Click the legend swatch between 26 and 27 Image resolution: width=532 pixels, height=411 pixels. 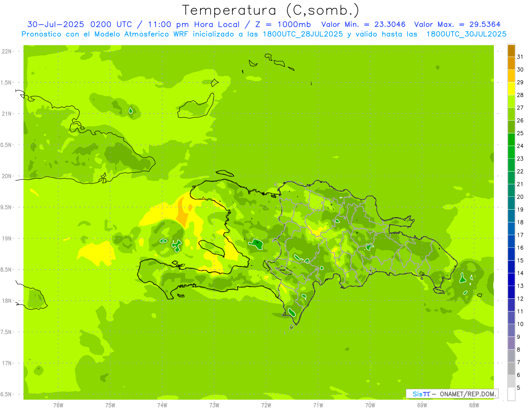point(511,114)
